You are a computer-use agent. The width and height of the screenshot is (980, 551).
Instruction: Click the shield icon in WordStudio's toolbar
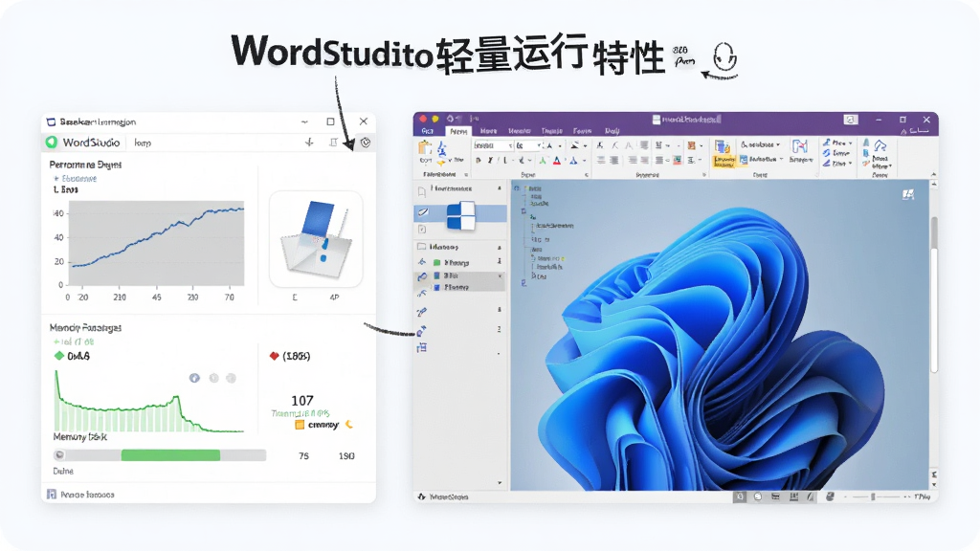tap(366, 143)
